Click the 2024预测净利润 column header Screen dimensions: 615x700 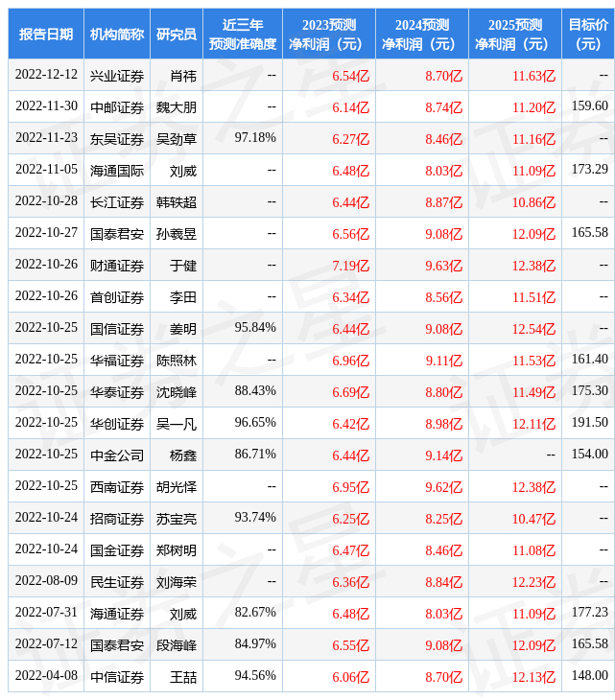click(x=422, y=35)
